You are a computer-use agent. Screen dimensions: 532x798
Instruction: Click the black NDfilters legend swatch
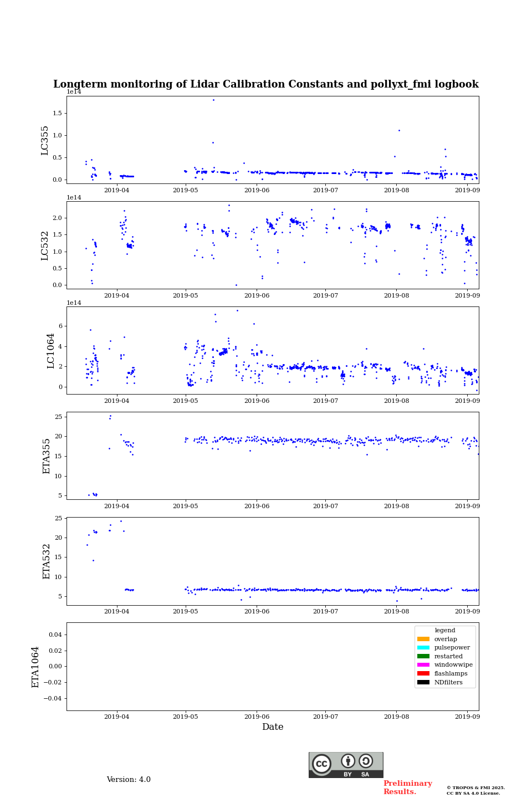coord(423,682)
